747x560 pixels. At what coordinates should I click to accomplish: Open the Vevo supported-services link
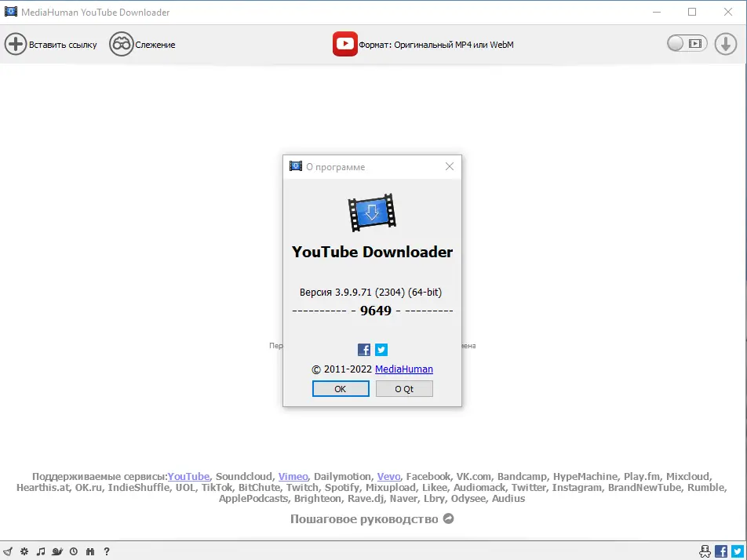tap(388, 476)
